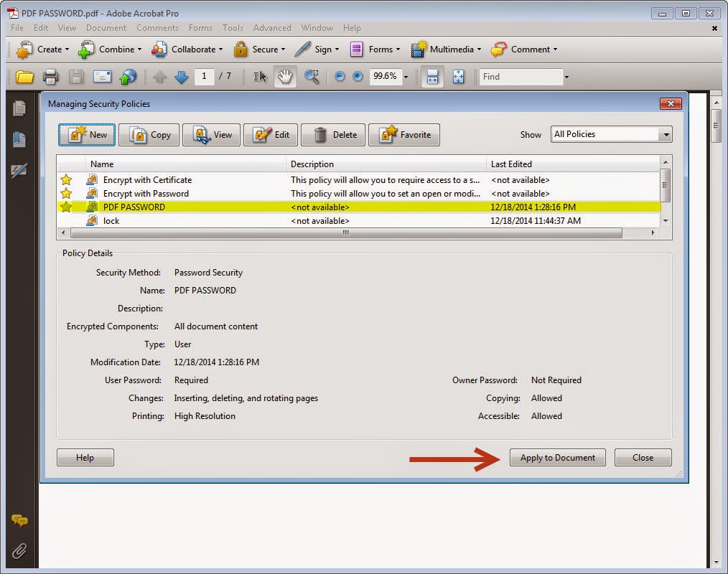Open the File menu

click(x=17, y=28)
